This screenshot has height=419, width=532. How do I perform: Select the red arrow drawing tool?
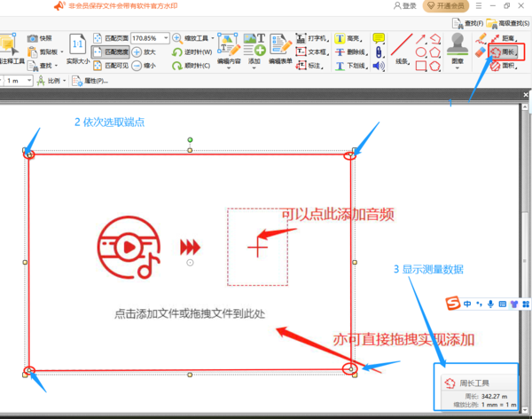click(420, 39)
